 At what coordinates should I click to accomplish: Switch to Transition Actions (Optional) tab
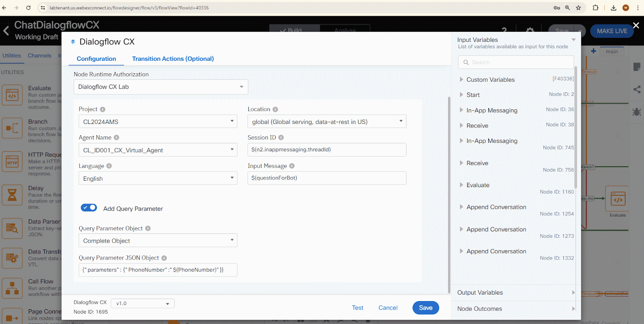[x=173, y=59]
